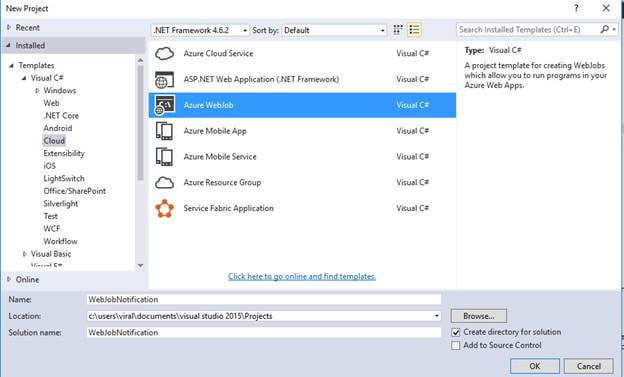Click the Azure WebJob console icon
The height and width of the screenshot is (377, 624).
tap(164, 105)
